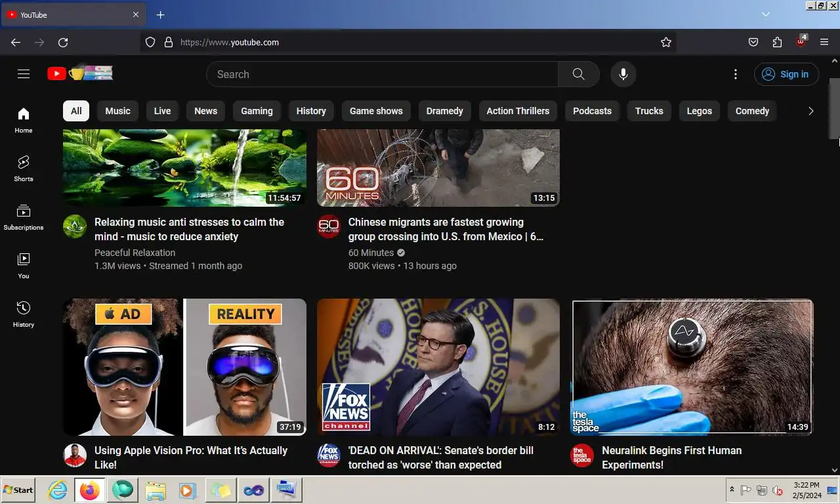Show more category chips with right arrow
Viewport: 840px width, 504px height.
(810, 111)
